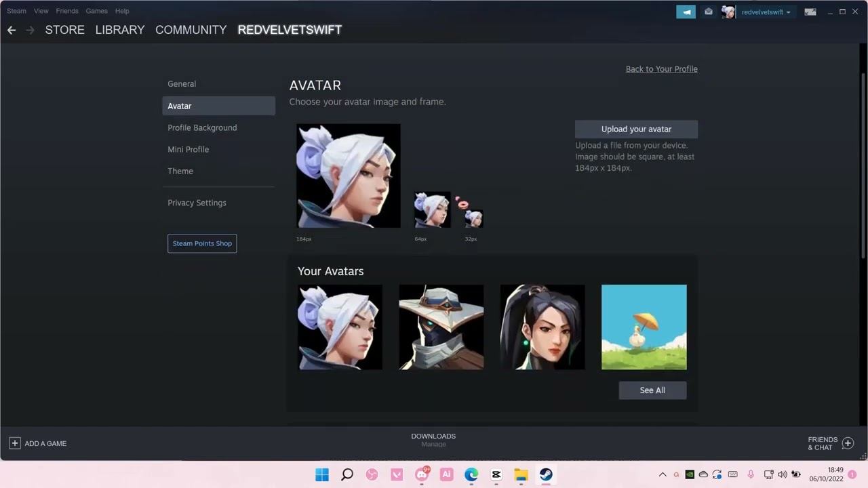The image size is (868, 488).
Task: Select the dark-ponytail character avatar
Action: click(542, 327)
